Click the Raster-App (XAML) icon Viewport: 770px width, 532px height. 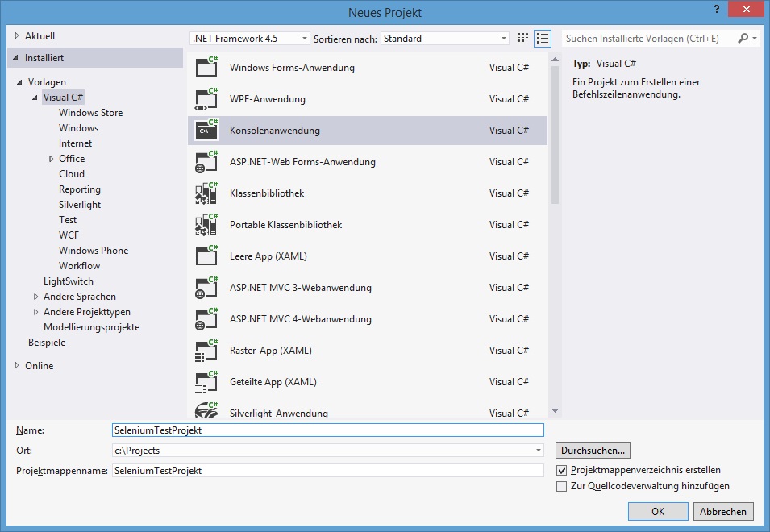tap(206, 350)
